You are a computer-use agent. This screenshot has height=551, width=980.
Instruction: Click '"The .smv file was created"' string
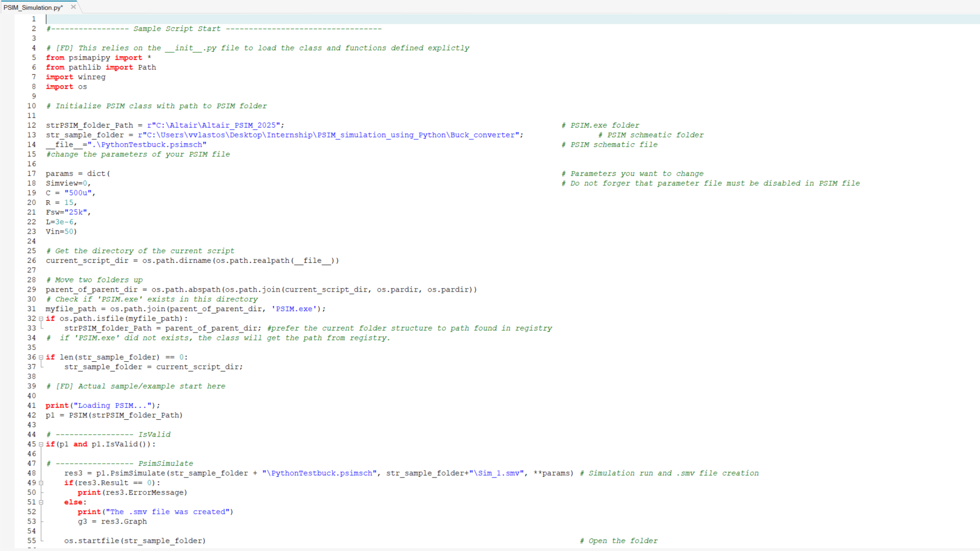(167, 512)
